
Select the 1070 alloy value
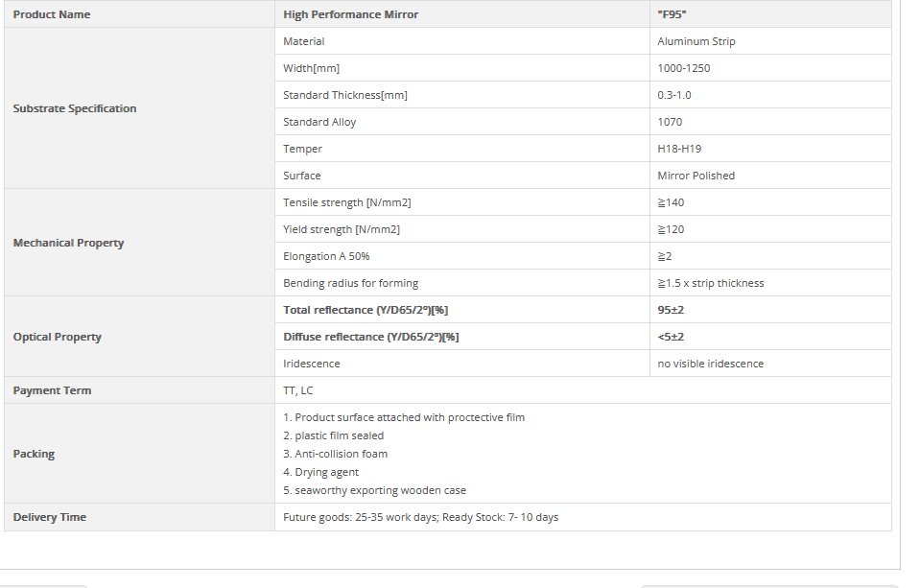[x=671, y=122]
